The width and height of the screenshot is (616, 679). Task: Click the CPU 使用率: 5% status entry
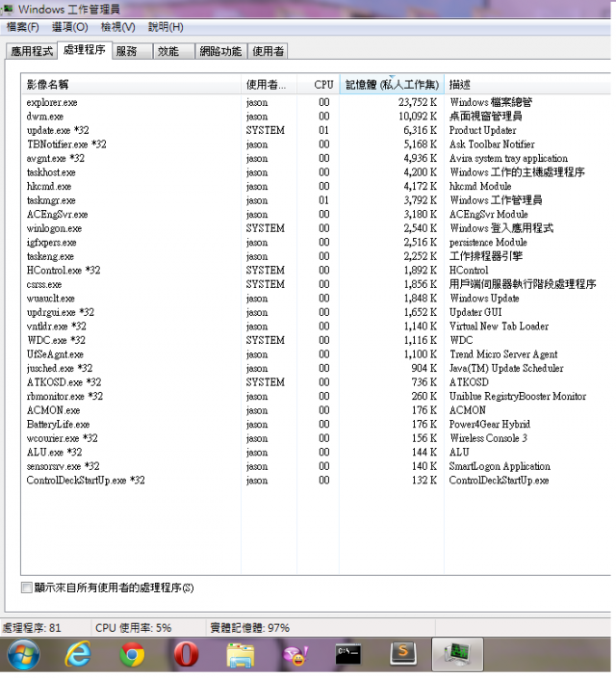pos(134,628)
